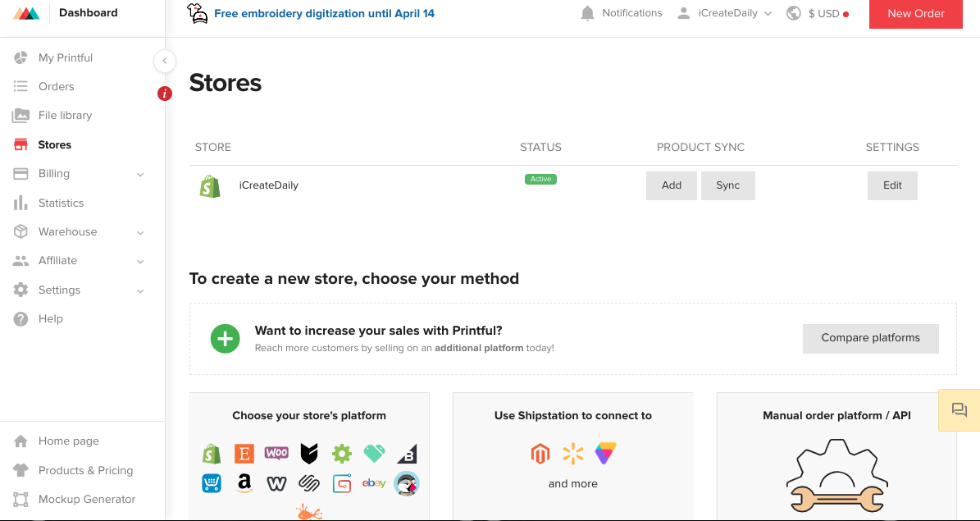Open the free embroidery digitization promo link

click(324, 13)
